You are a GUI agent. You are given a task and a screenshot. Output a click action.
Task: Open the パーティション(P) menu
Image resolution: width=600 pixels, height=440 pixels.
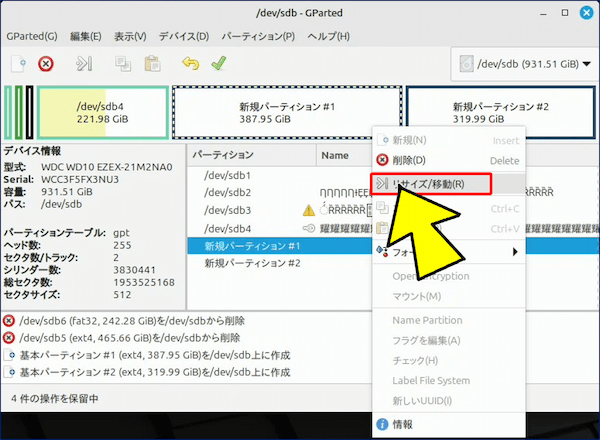[257, 37]
